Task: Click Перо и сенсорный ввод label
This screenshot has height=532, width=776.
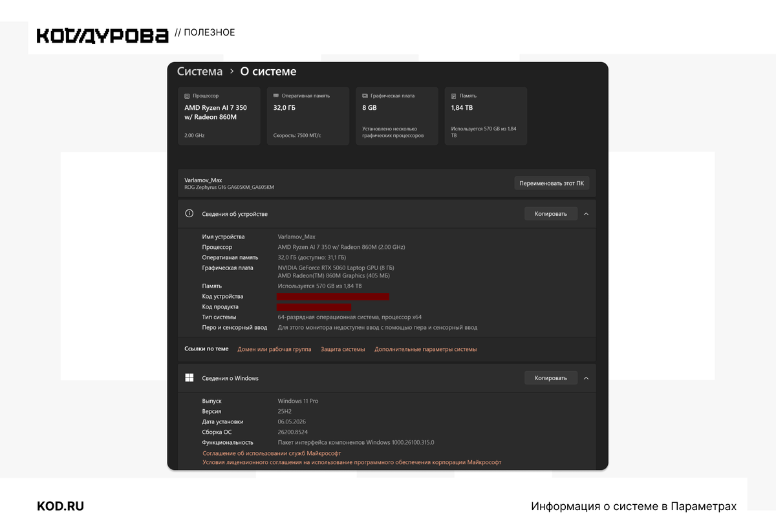Action: pyautogui.click(x=234, y=327)
